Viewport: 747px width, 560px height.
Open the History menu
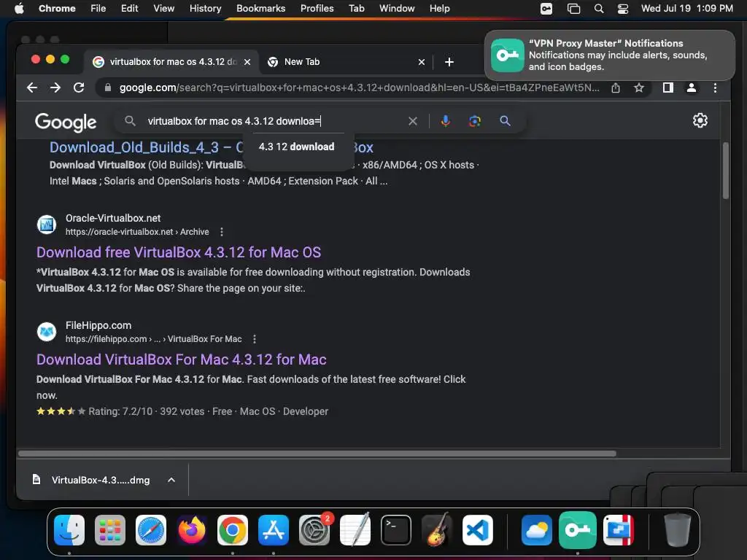205,9
